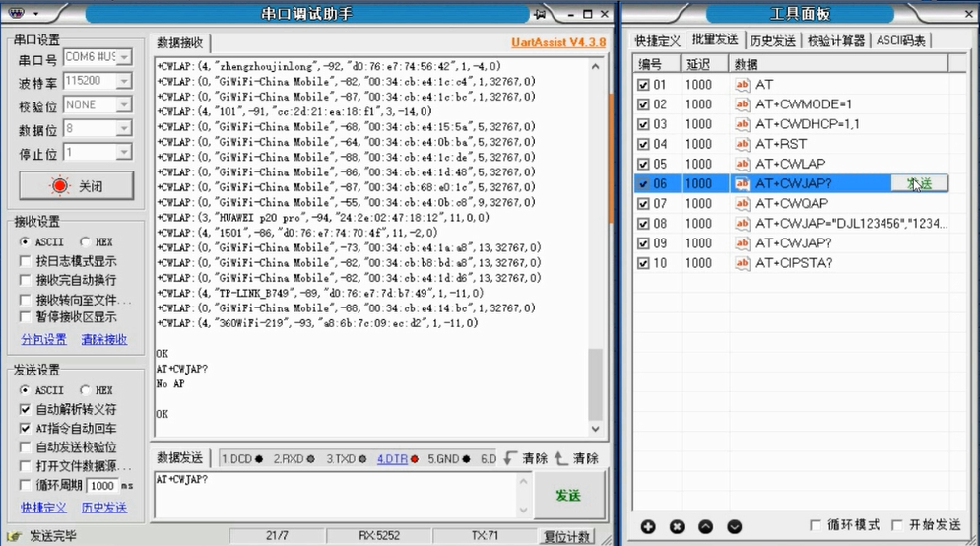Click the large green 发送 button

tap(568, 496)
